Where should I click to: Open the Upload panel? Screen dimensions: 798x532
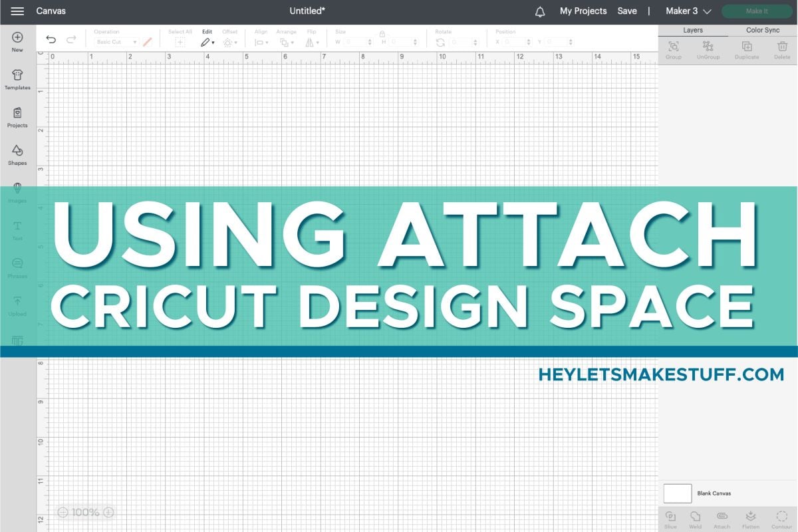[x=17, y=306]
